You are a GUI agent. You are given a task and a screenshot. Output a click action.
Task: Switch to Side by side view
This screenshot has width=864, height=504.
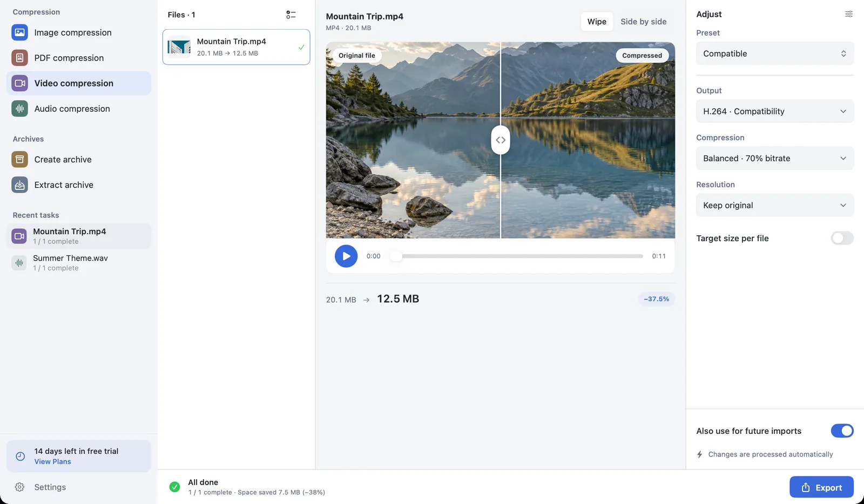pyautogui.click(x=643, y=22)
